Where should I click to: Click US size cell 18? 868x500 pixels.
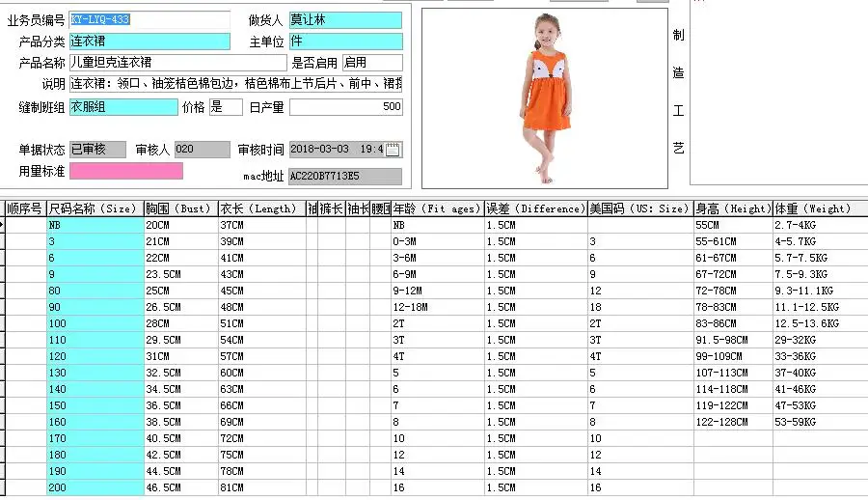(640, 307)
